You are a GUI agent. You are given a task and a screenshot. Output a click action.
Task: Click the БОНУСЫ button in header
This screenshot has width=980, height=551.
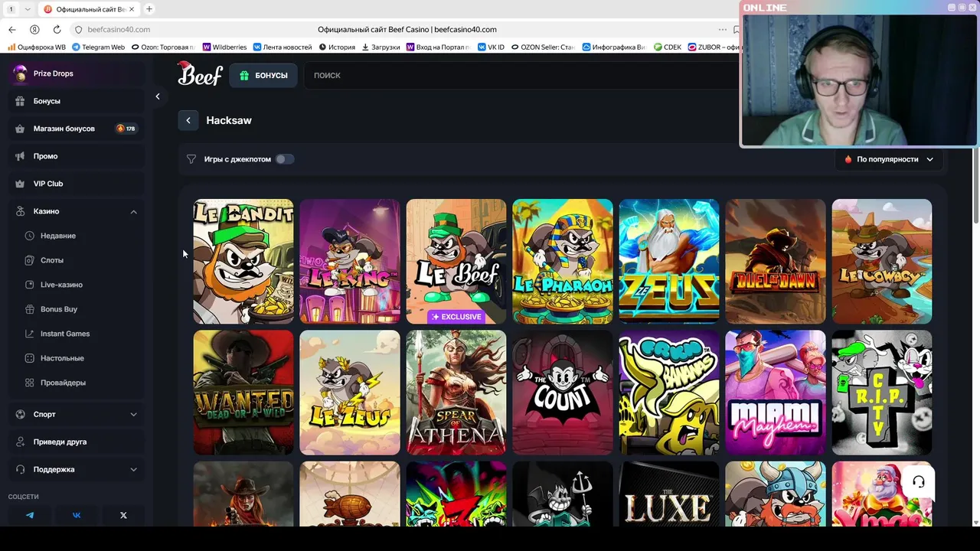263,75
